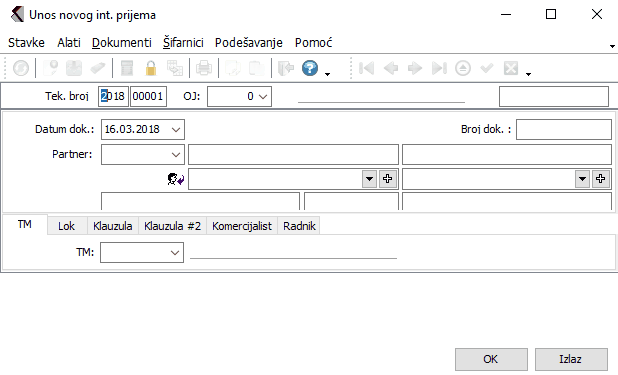Close the Unos novog int. prijema window
This screenshot has width=618, height=375.
pyautogui.click(x=597, y=15)
